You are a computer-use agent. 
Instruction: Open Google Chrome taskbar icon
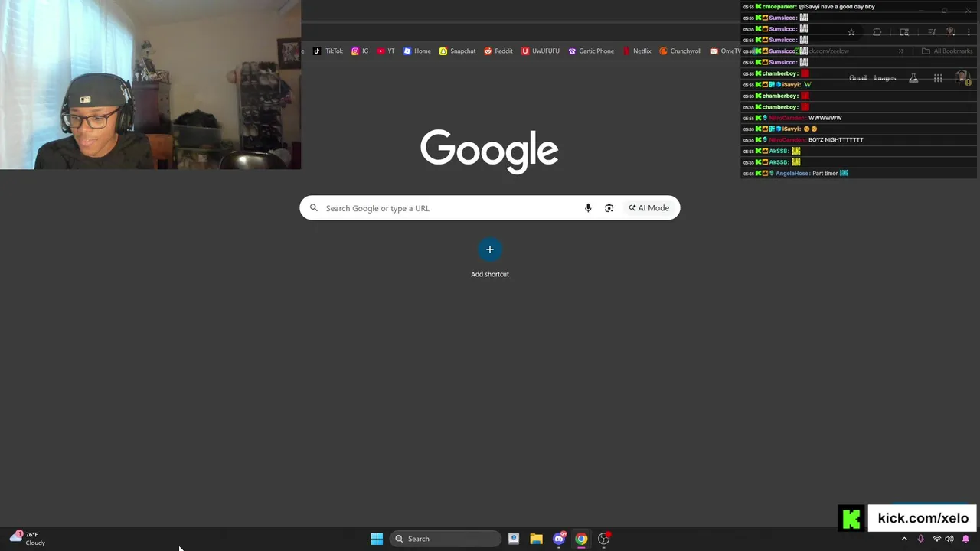[581, 539]
